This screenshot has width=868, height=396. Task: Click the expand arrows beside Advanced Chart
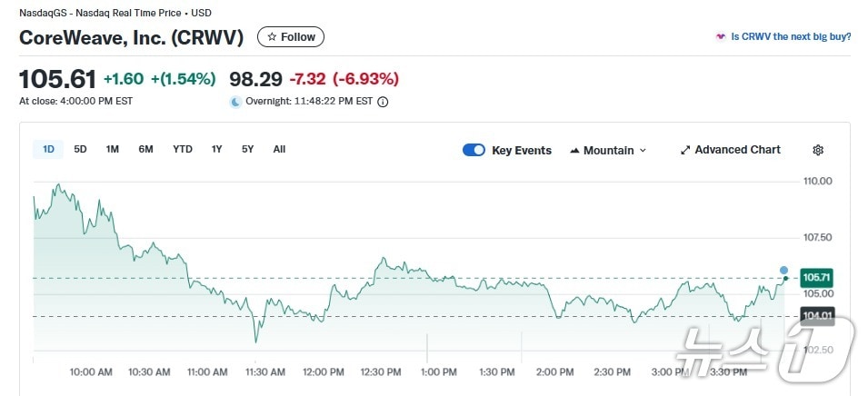685,150
